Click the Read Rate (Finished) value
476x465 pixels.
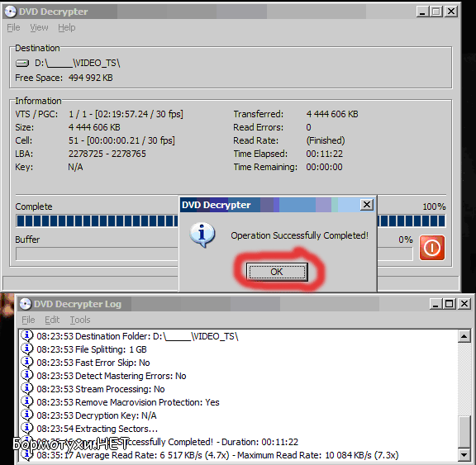pos(326,140)
